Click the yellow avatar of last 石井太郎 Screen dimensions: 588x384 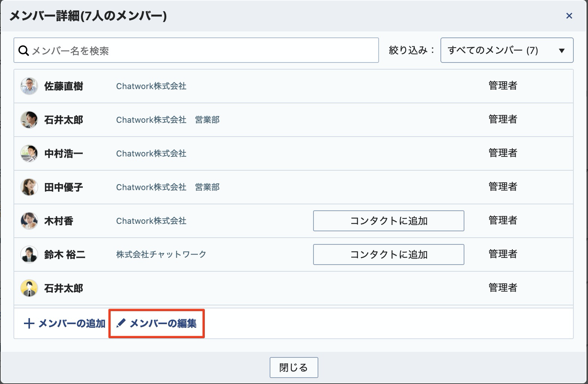click(x=29, y=288)
